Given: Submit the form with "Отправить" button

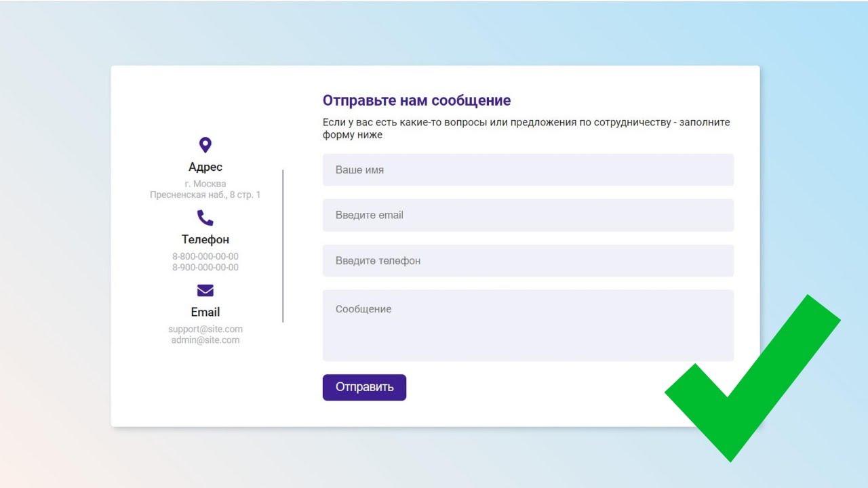Looking at the screenshot, I should click(x=364, y=387).
